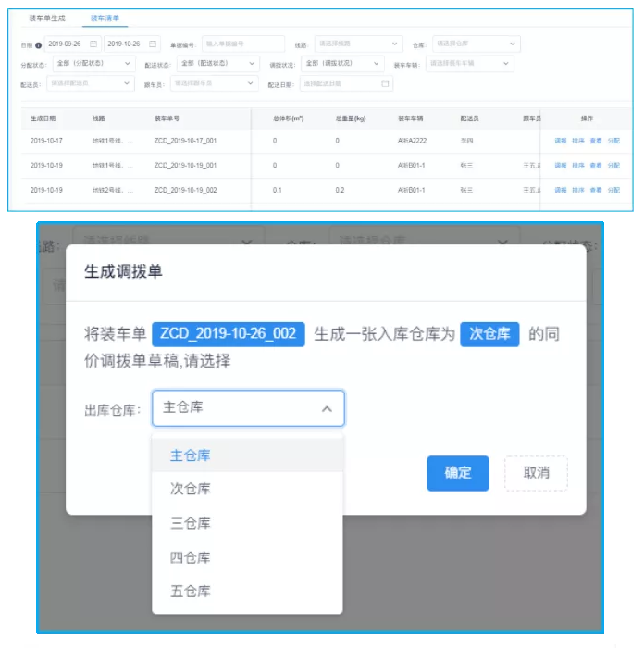Click the 总体积(m³) column header
The width and height of the screenshot is (644, 648).
coord(288,118)
